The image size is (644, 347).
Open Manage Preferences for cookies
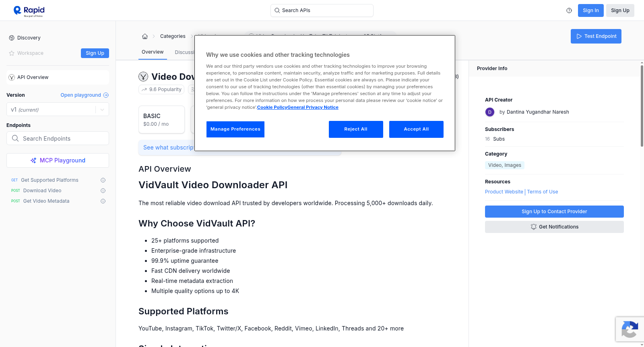[x=235, y=129]
